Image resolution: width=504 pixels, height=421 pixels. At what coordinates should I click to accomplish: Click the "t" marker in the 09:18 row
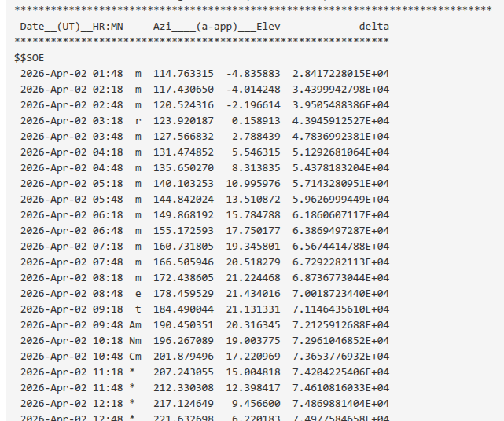click(x=138, y=309)
